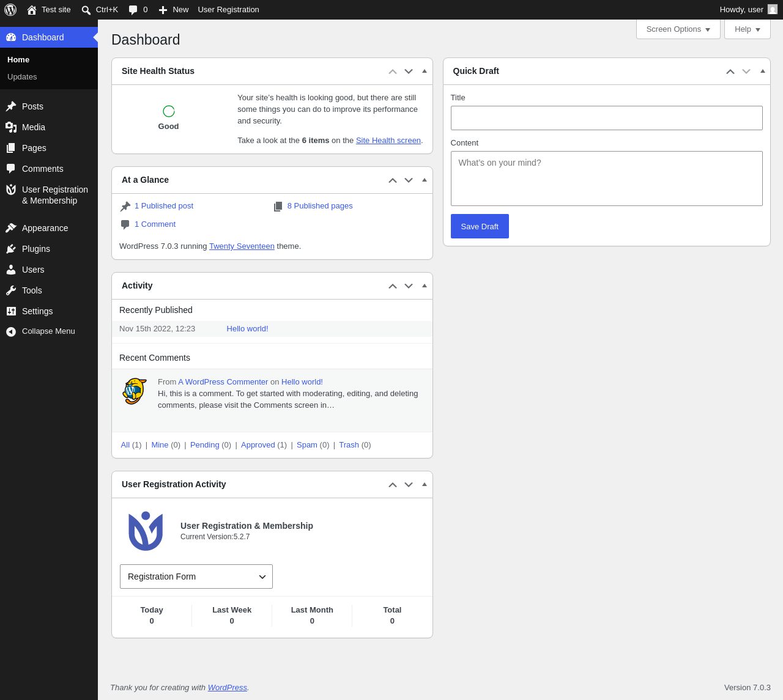783x700 pixels.
Task: Click the Posts pushpin icon
Action: click(x=11, y=106)
